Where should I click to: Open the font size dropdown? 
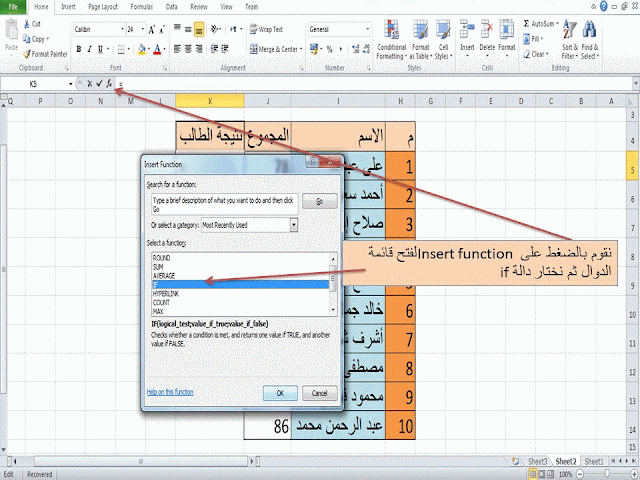pyautogui.click(x=142, y=29)
